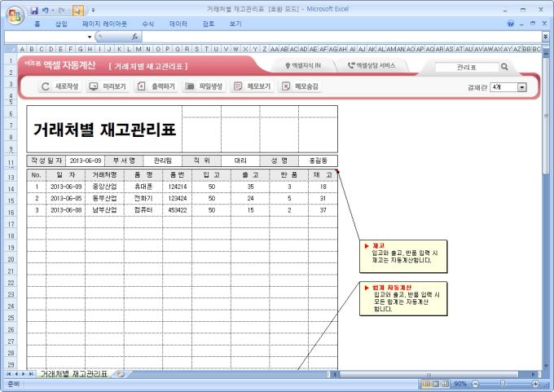Open Excel help icon
This screenshot has height=392, width=554.
(x=510, y=24)
